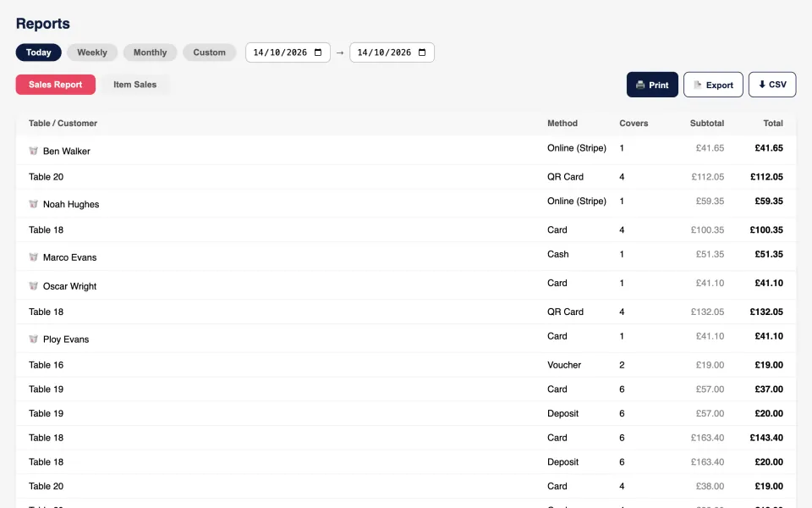Click Online (Stripe) for Ben Walker
This screenshot has height=508, width=812.
(576, 147)
